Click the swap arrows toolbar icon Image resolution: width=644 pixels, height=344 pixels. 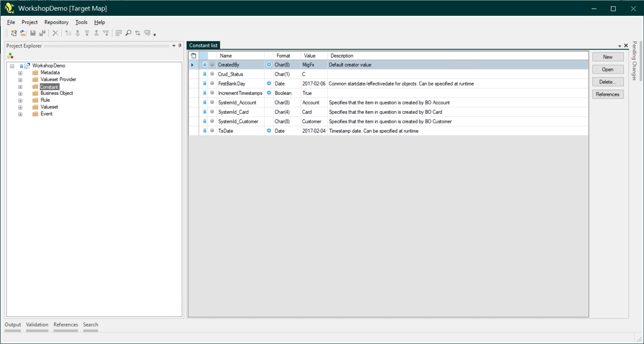[138, 33]
